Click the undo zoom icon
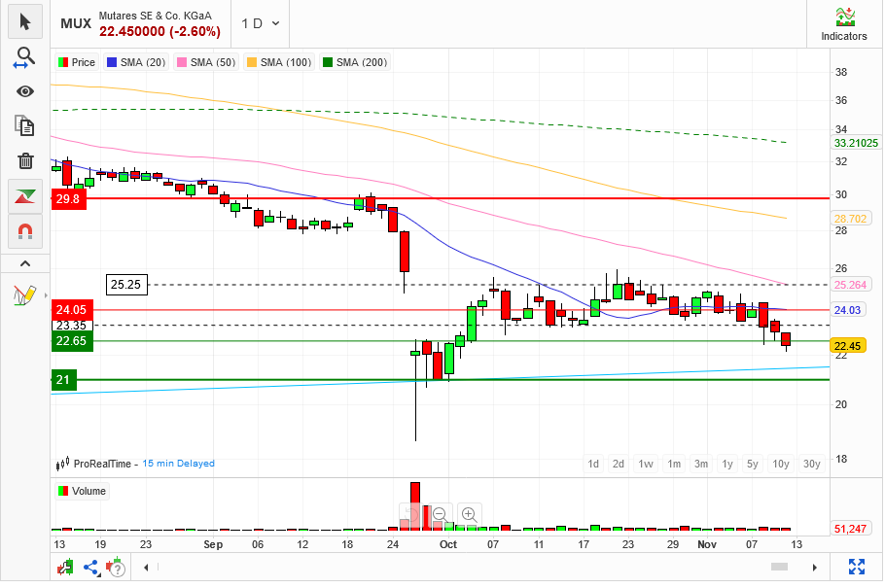The image size is (885, 588). [411, 515]
